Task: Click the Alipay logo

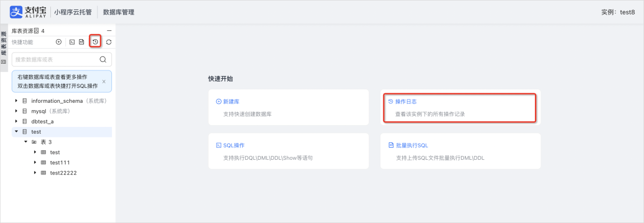Action: 29,12
